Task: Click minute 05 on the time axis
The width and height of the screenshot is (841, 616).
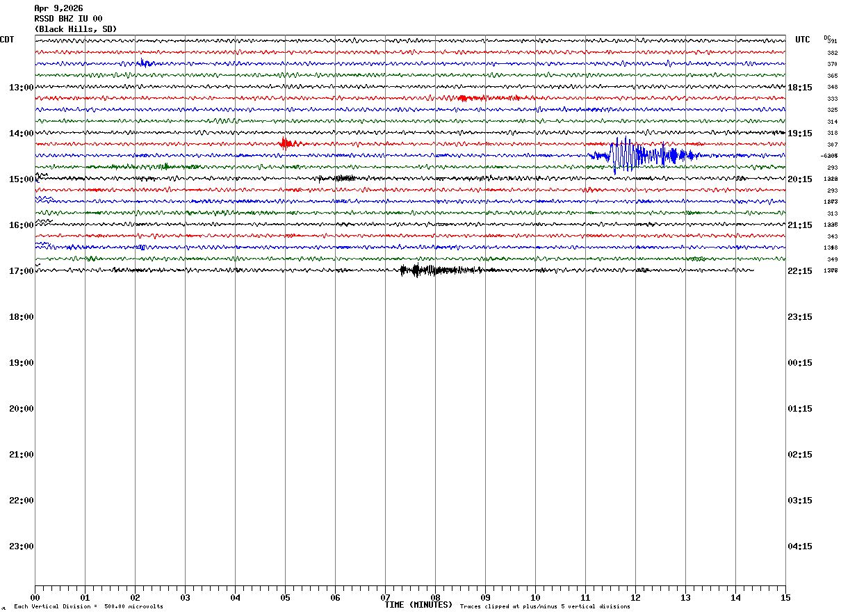Action: 285,597
